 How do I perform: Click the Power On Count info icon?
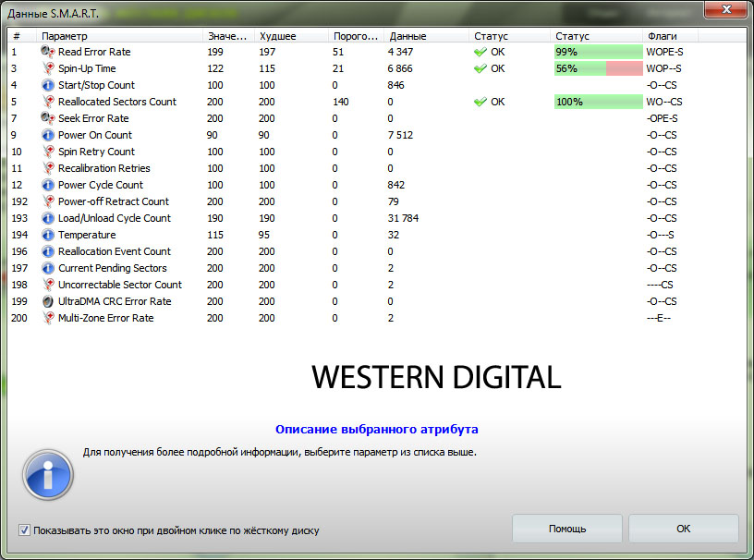tap(48, 135)
